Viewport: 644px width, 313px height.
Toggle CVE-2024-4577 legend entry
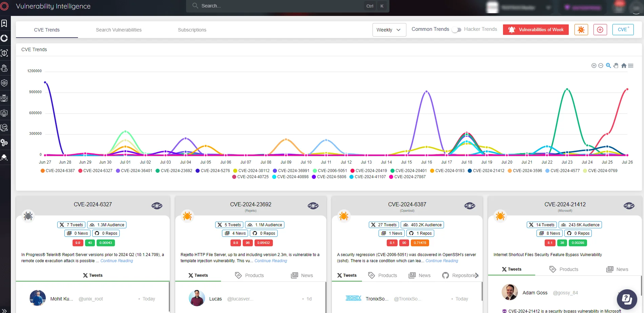click(563, 171)
